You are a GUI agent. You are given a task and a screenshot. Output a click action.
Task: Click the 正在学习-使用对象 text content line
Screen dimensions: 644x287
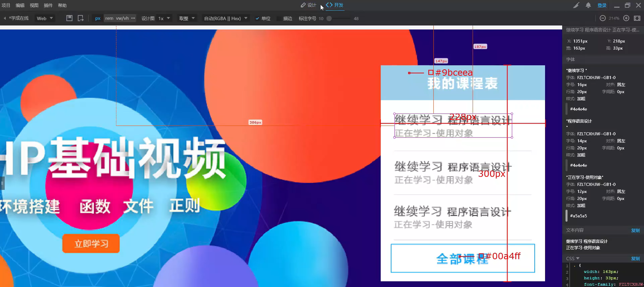583,248
